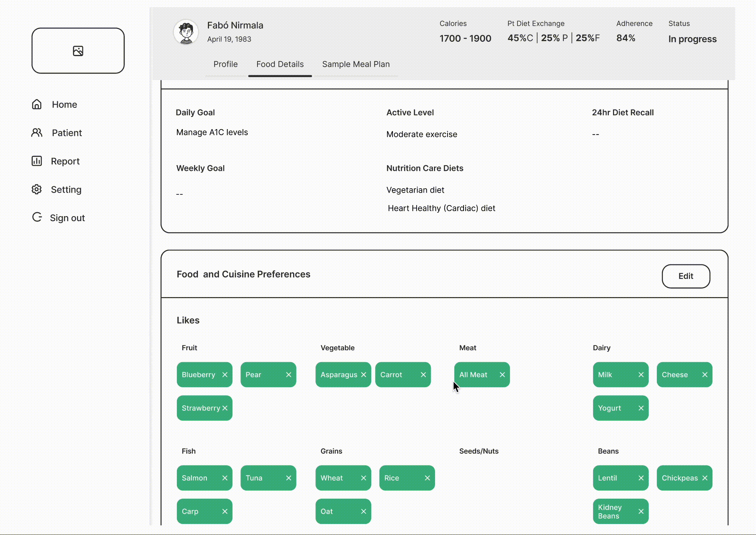Select the Food Details tab
Screen dimensions: 756x535
280,64
